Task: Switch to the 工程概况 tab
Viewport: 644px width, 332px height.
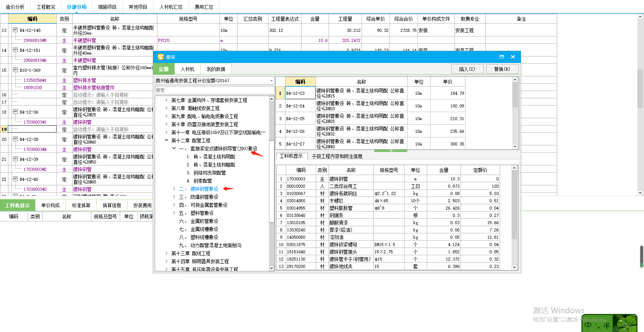Action: click(x=46, y=7)
